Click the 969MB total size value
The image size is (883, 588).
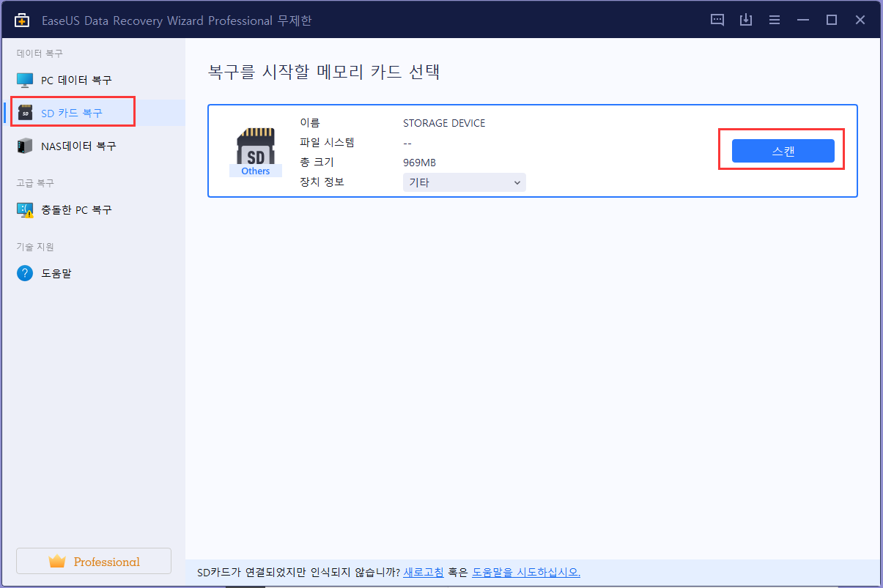(x=419, y=163)
